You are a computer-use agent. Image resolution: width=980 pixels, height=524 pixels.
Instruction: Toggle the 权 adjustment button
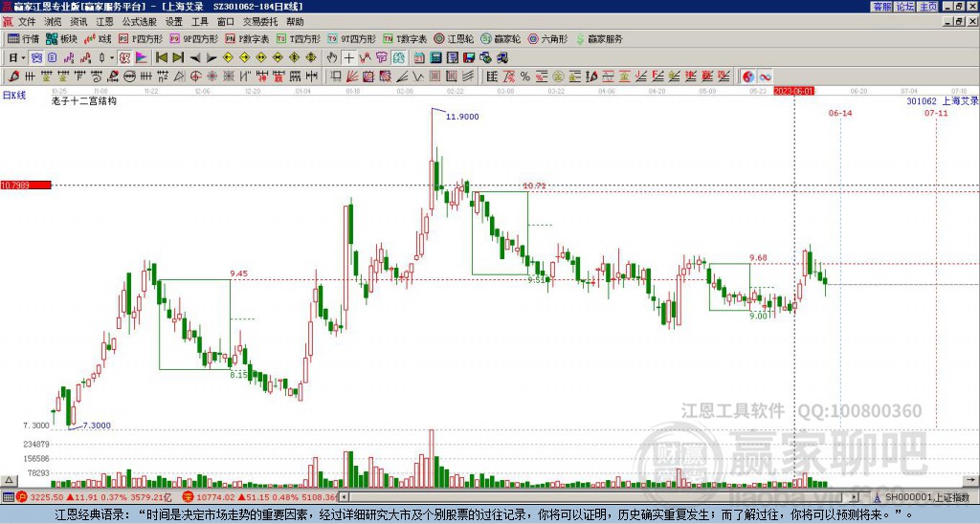(x=125, y=58)
